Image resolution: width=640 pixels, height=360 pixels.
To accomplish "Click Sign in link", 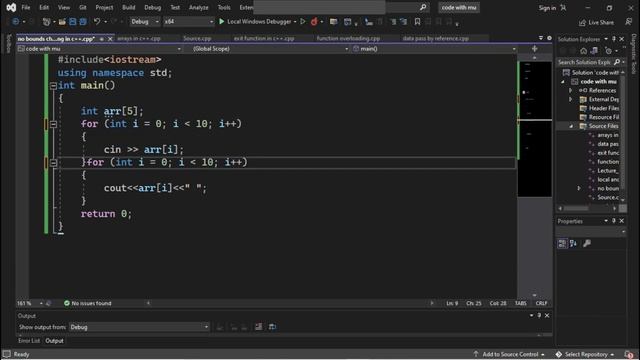I will 547,8.
